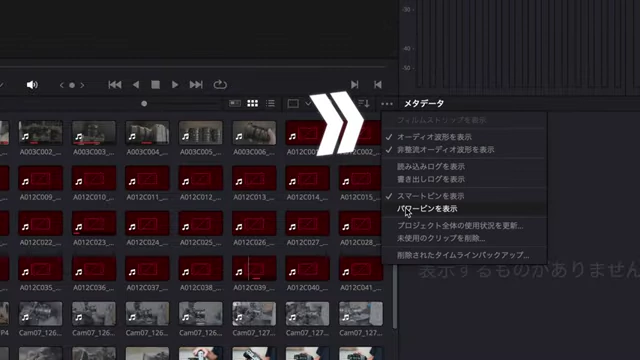640x360 pixels.
Task: Select offline clip thumbnail A012C012
Action: pos(201,178)
